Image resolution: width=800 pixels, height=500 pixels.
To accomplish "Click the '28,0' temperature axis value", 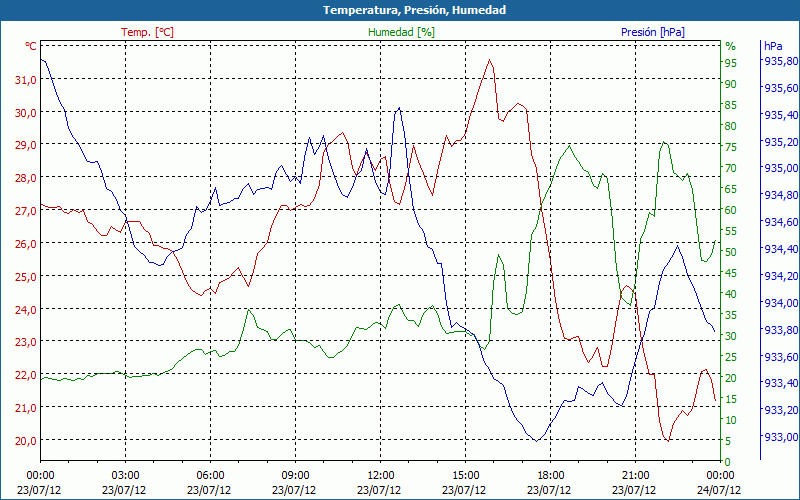I will (x=26, y=178).
